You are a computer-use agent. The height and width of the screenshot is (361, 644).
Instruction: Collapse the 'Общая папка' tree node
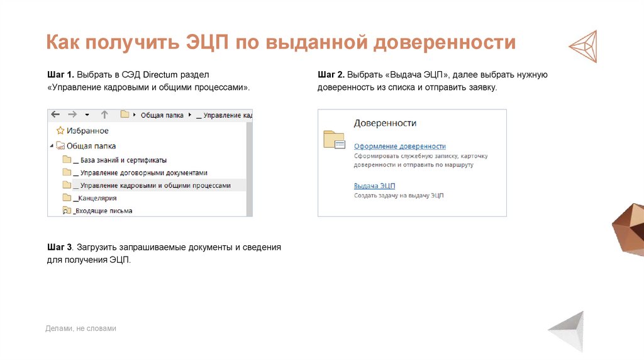tap(52, 146)
